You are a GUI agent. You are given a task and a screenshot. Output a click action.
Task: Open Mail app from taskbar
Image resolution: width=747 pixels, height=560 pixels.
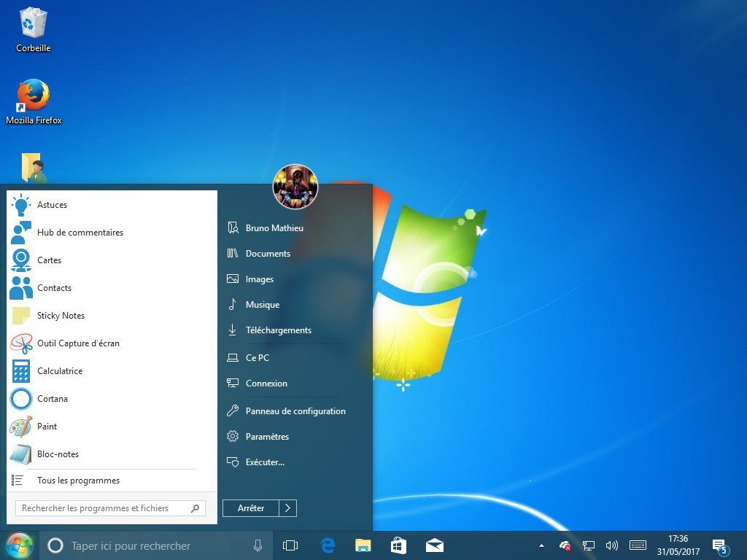click(x=435, y=545)
